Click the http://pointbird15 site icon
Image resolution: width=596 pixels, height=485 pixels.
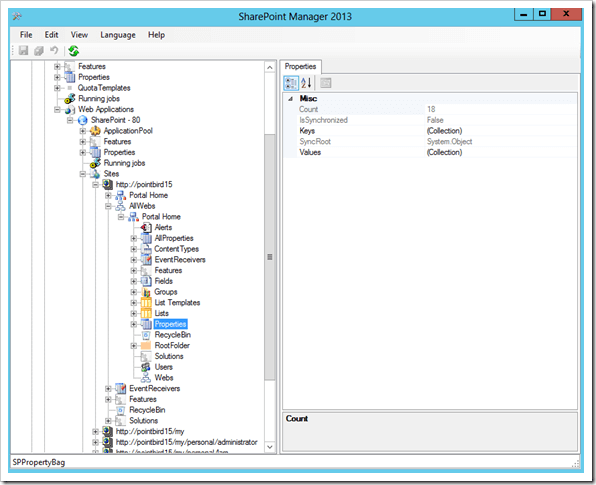108,184
